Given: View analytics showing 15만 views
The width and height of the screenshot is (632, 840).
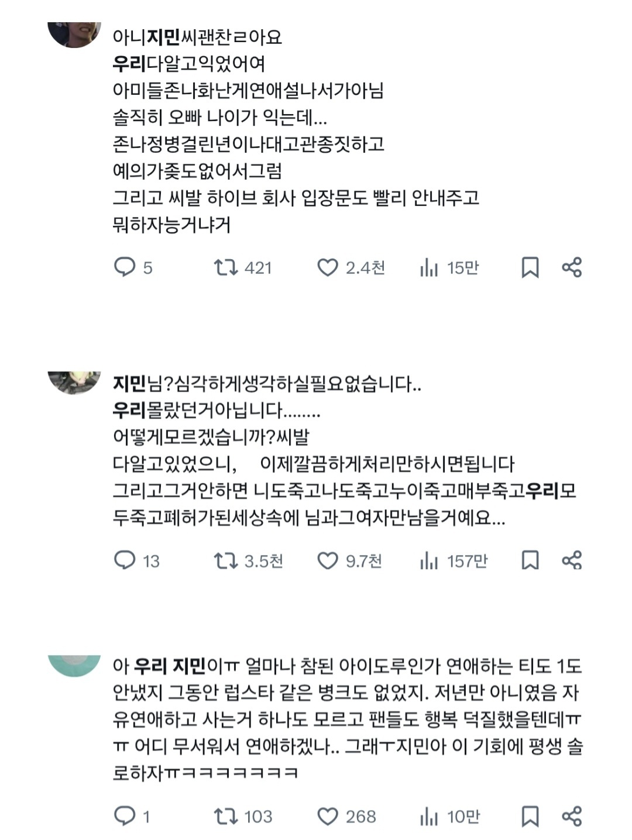Looking at the screenshot, I should click(x=429, y=268).
